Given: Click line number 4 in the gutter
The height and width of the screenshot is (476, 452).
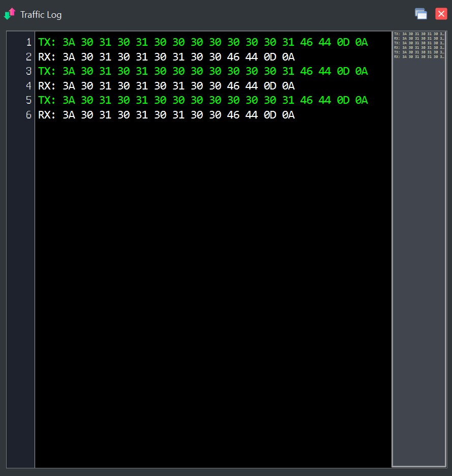Looking at the screenshot, I should 28,86.
